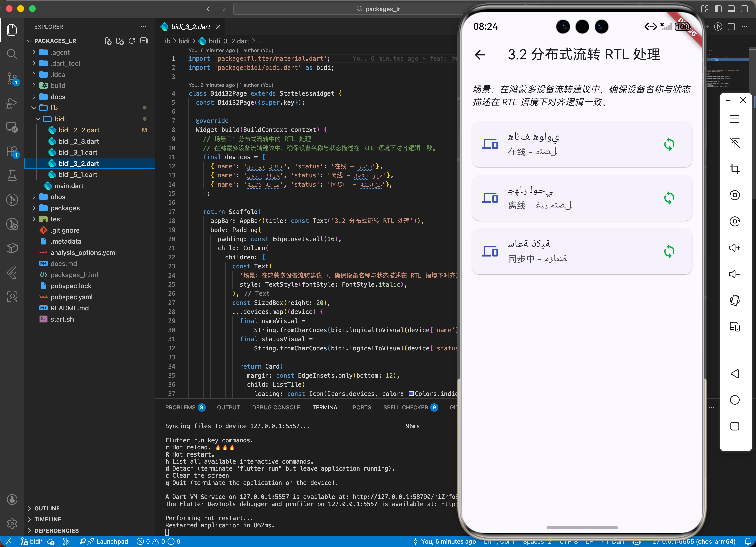Switch to the DEBUG CONSOLE tab
The height and width of the screenshot is (547, 756).
tap(276, 407)
